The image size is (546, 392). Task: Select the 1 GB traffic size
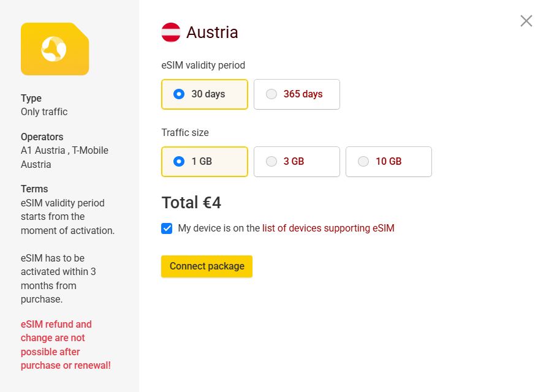(204, 162)
